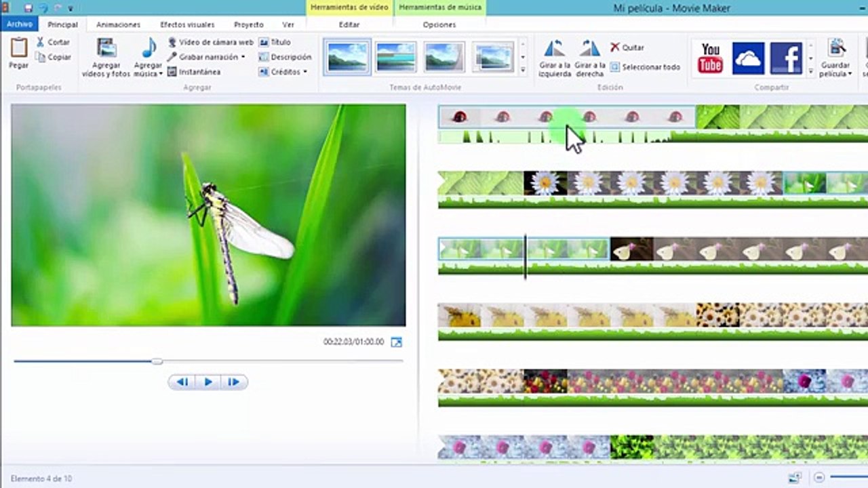
Task: Expand the Guardar película dropdown arrow
Action: click(x=850, y=75)
